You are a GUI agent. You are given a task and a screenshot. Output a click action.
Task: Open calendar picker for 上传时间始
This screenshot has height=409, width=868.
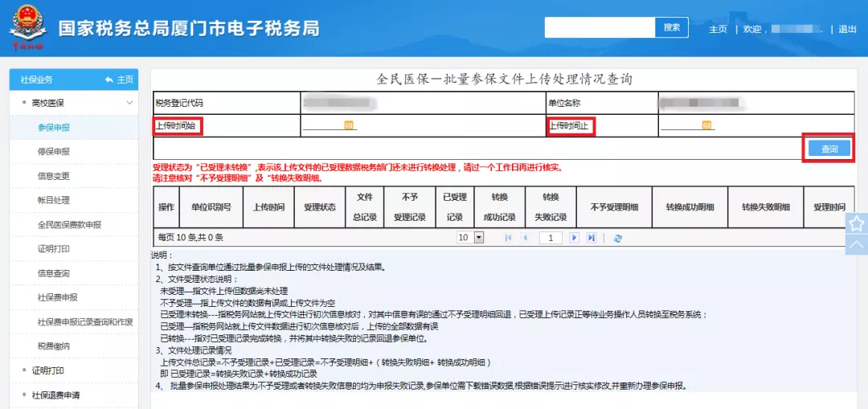349,125
